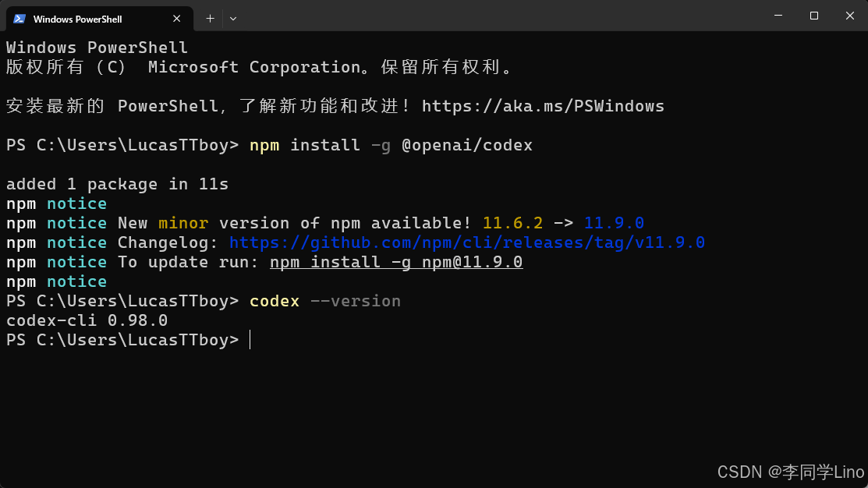
Task: Click the 'Changelog:' label text
Action: click(x=168, y=242)
